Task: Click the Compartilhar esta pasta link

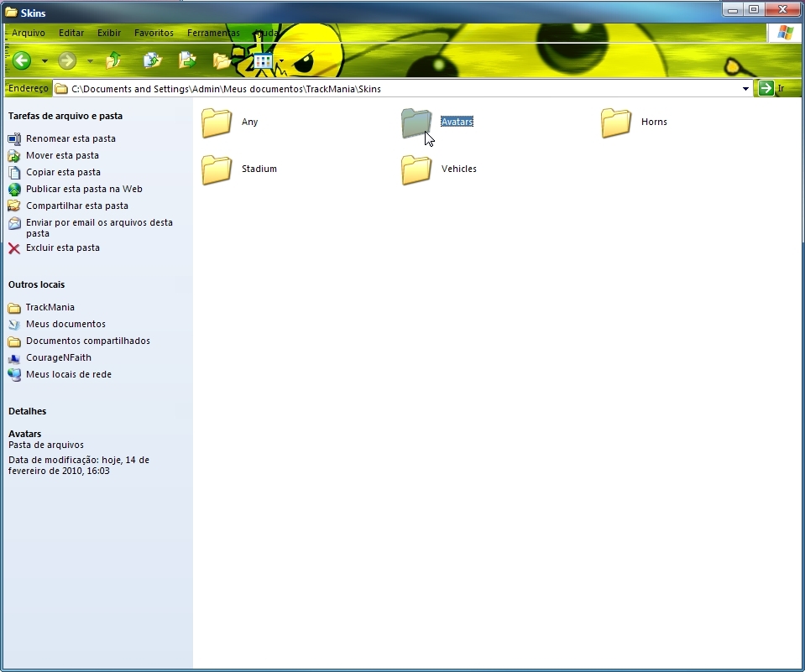Action: pyautogui.click(x=77, y=206)
